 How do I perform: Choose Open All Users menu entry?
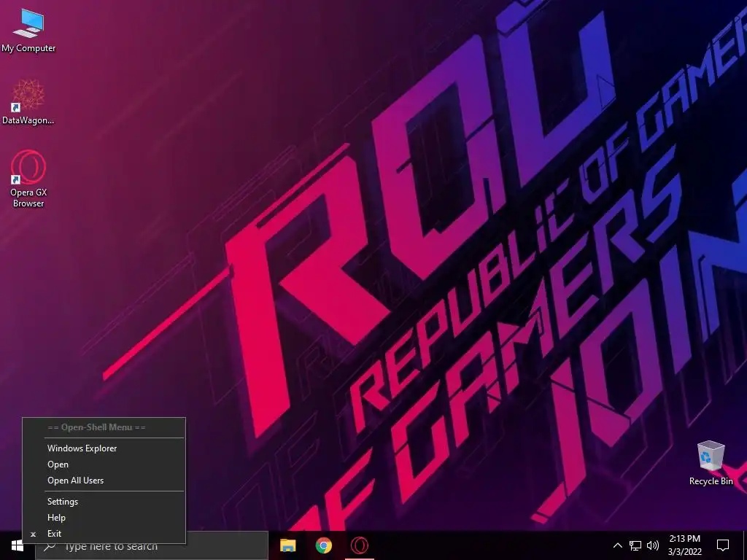104,481
